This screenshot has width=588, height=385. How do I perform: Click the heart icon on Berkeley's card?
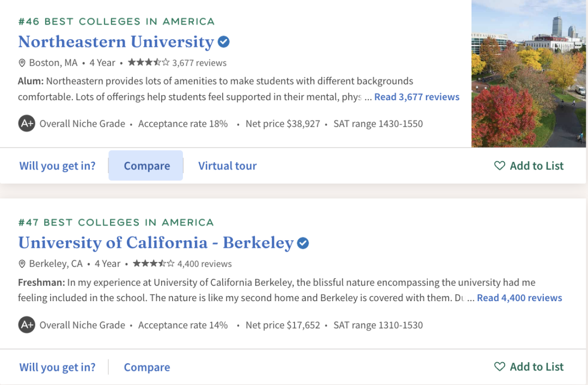click(499, 366)
